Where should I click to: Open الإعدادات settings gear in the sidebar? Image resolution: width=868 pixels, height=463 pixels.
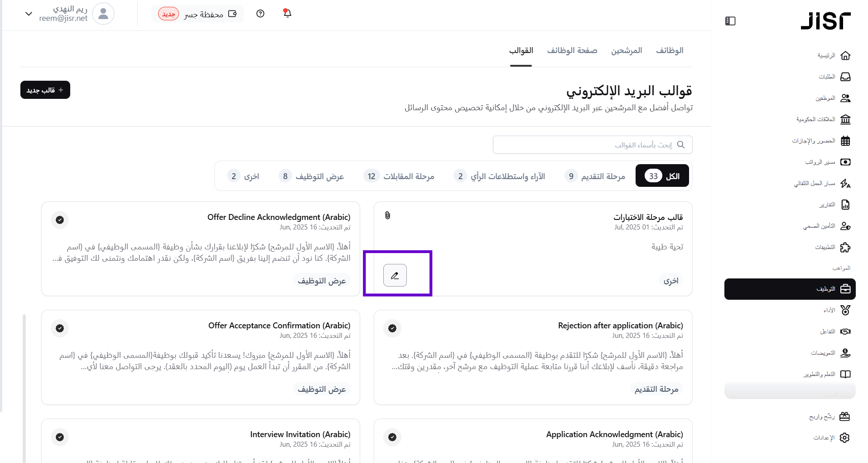click(x=831, y=438)
